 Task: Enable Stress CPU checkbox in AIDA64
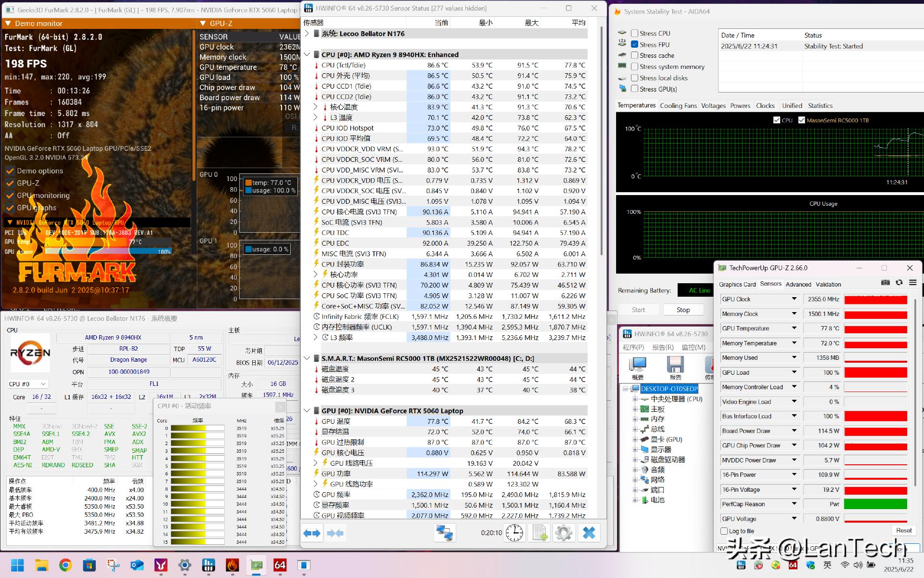click(x=634, y=33)
